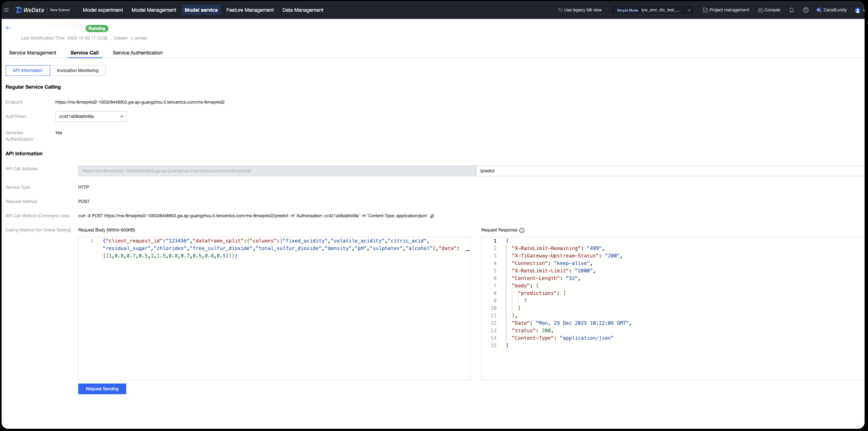Click the back arrow icon
The width and height of the screenshot is (868, 431).
point(8,28)
